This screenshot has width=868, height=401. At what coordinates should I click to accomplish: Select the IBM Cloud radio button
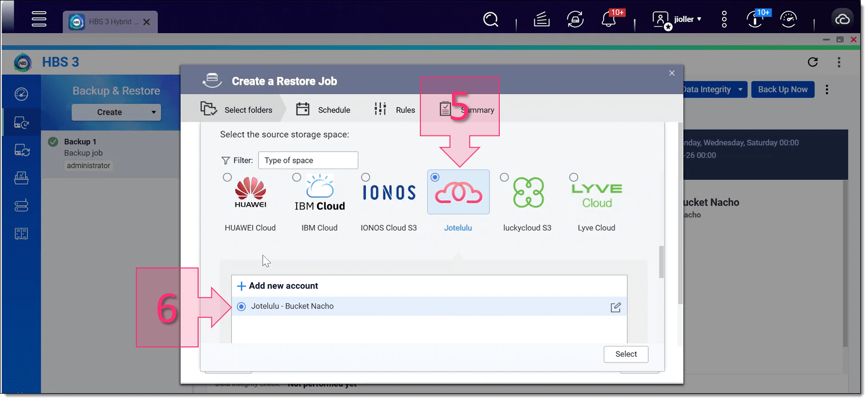coord(297,177)
